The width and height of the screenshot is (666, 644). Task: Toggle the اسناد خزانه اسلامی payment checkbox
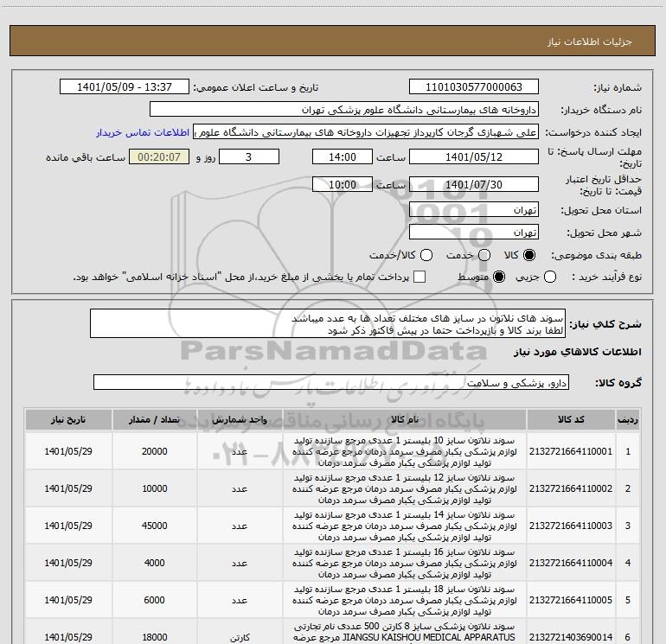pyautogui.click(x=419, y=277)
